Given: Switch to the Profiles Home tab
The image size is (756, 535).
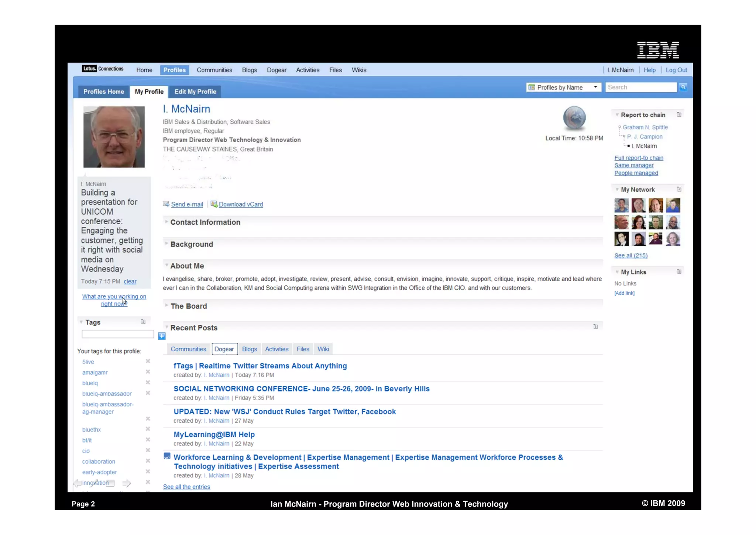Looking at the screenshot, I should [x=103, y=92].
